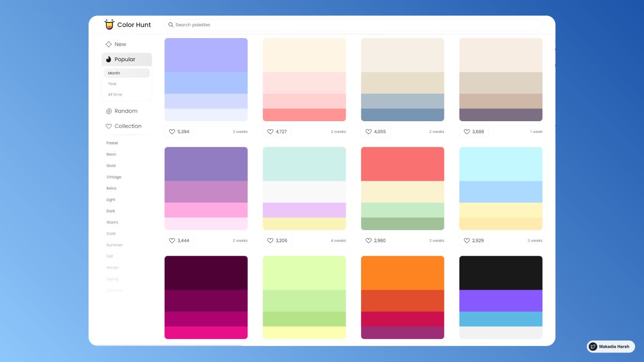Screen dimensions: 644x362
Task: Click the Random shuffle icon
Action: [x=108, y=111]
